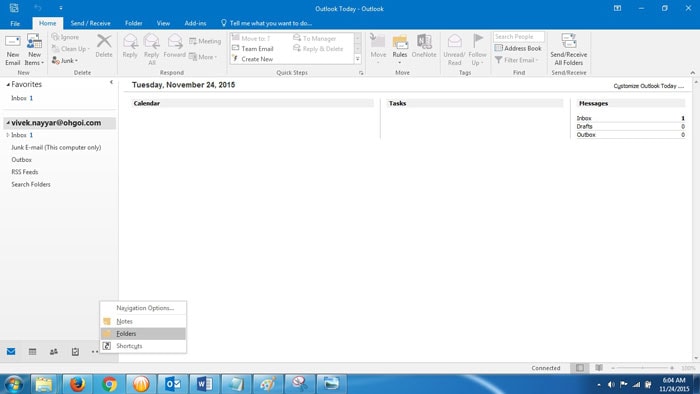
Task: Open the Rules menu
Action: click(x=400, y=49)
